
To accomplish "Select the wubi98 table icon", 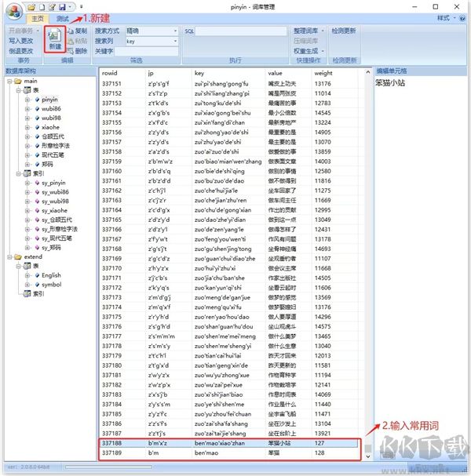I will [x=37, y=118].
